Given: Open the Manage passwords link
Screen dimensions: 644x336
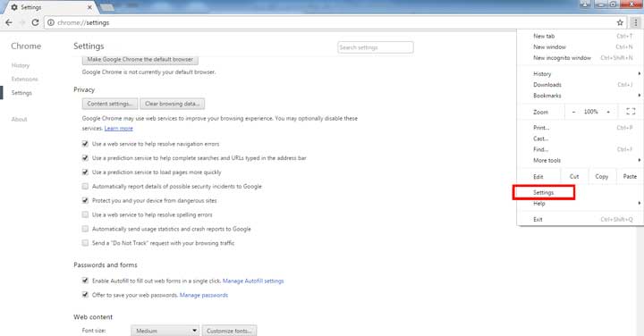Looking at the screenshot, I should pos(204,295).
